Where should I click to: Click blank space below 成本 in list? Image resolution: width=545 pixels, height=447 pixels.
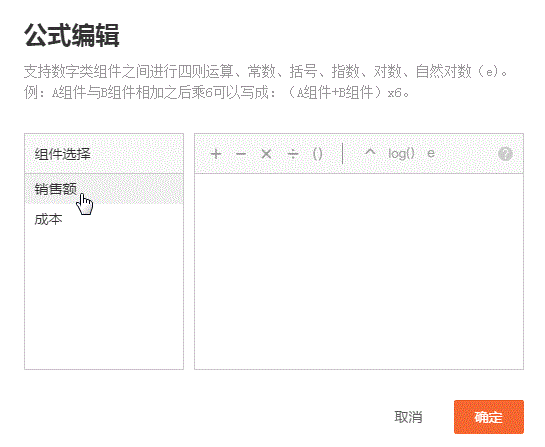tap(104, 299)
